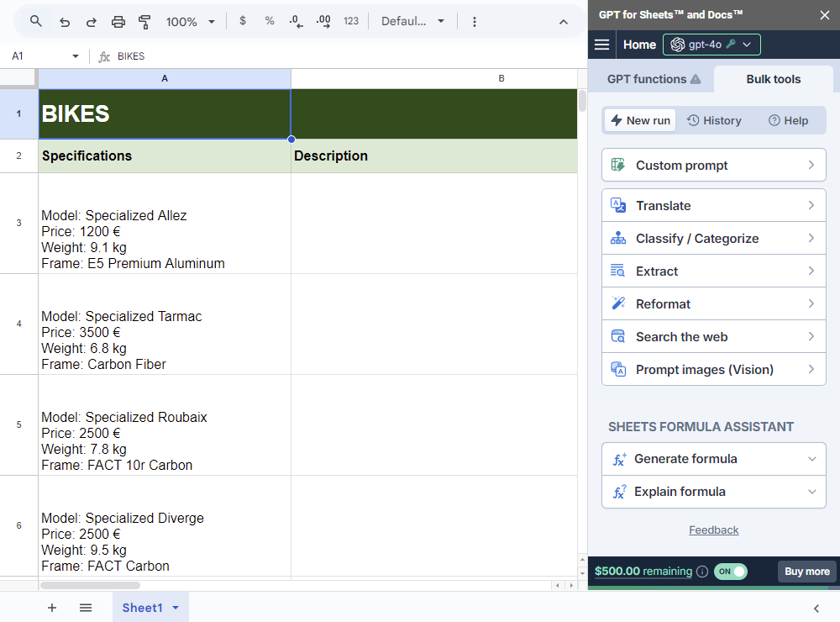Open the gpt-4o model dropdown
This screenshot has width=840, height=622.
[711, 45]
